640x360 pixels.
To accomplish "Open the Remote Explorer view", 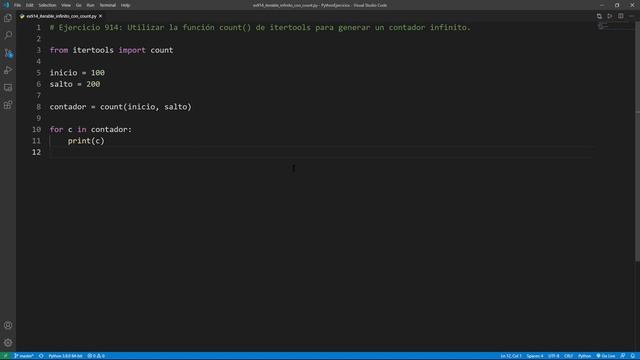I will tap(8, 87).
